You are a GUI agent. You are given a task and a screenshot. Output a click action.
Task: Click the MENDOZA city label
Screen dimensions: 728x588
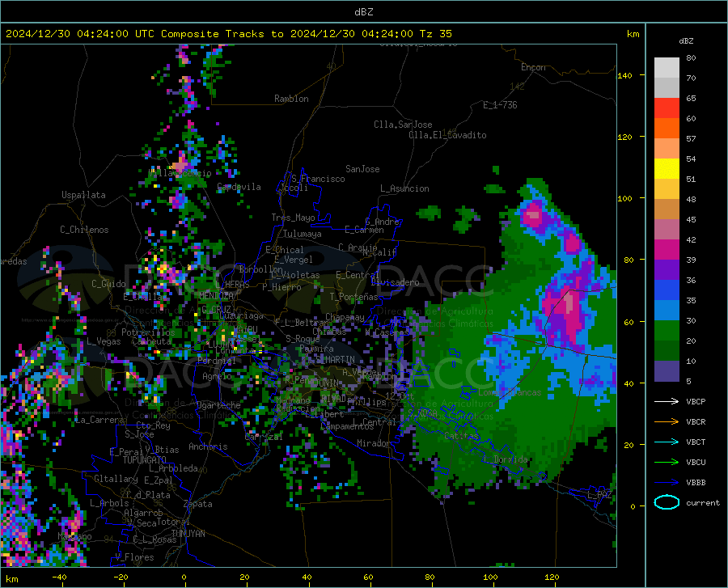point(216,295)
